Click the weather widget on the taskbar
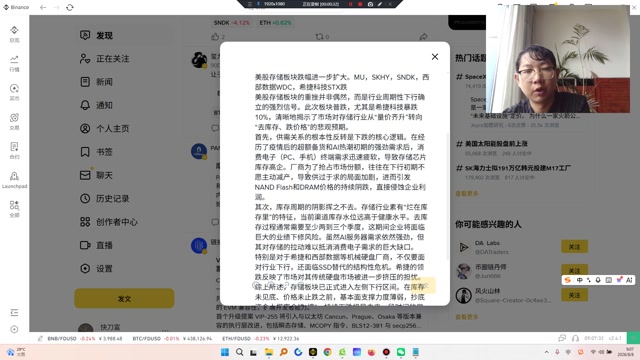 coord(16,352)
